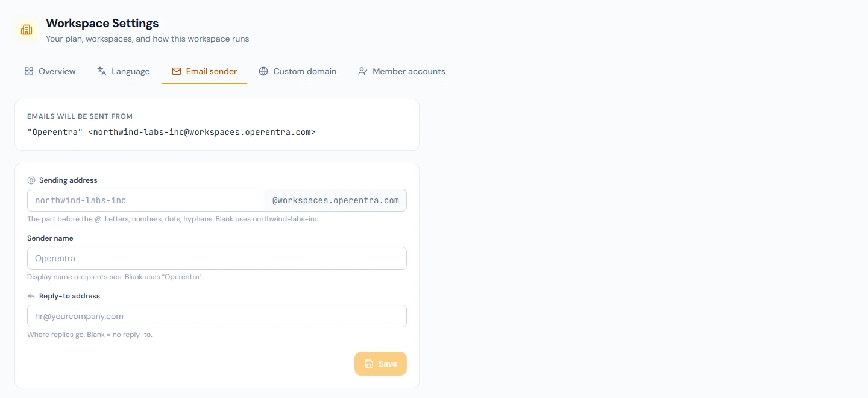Click the 'Where replies go' hint text
Image resolution: width=868 pixels, height=398 pixels.
coord(90,335)
